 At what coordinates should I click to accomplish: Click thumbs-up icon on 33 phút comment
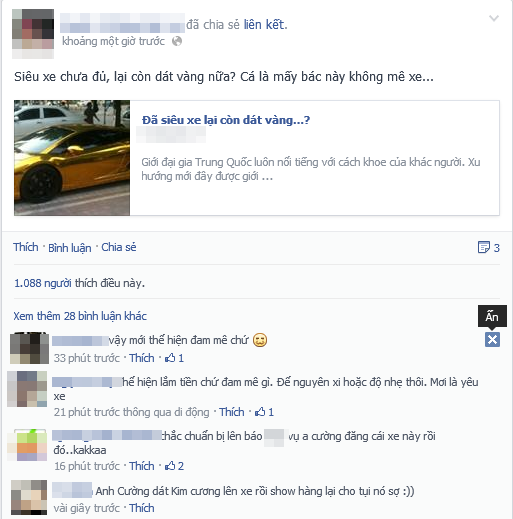[170, 358]
